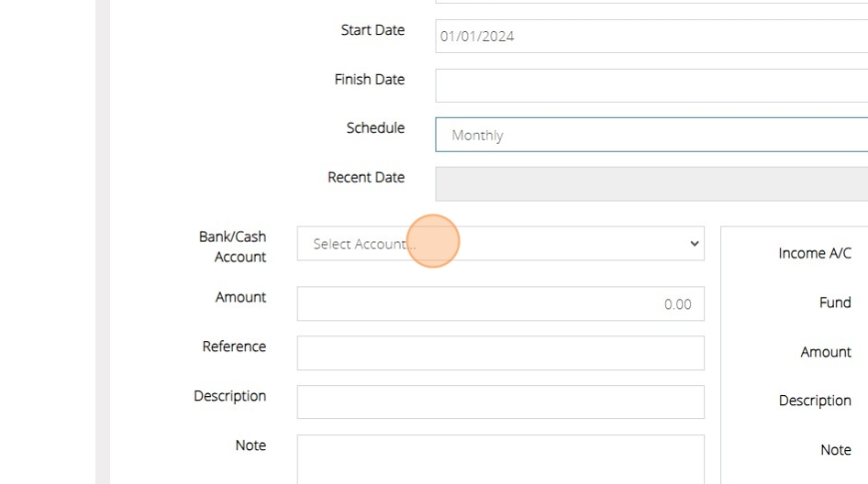868x484 pixels.
Task: Focus the Reference text field
Action: pyautogui.click(x=500, y=353)
